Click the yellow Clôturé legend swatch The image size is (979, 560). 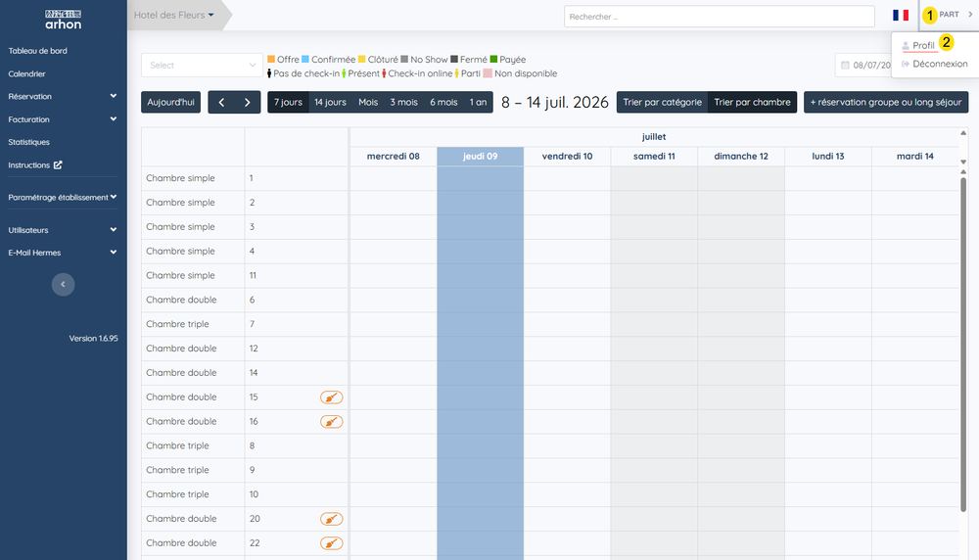click(361, 60)
